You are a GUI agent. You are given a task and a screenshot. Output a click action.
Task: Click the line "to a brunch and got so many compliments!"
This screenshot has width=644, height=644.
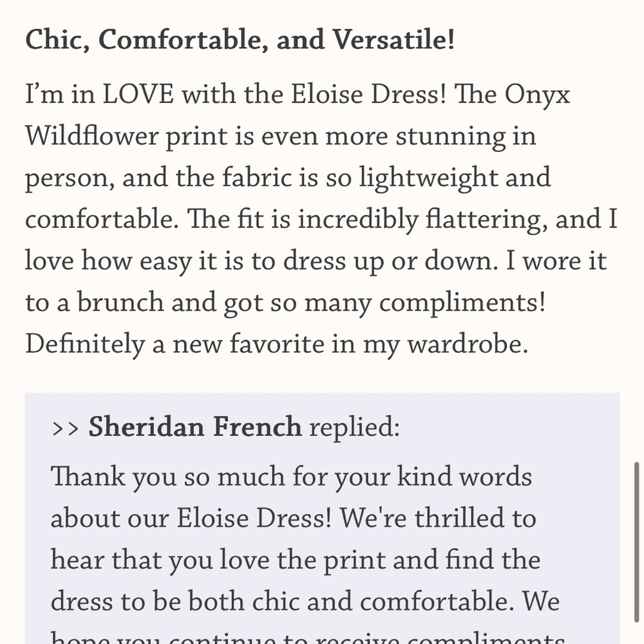tap(285, 303)
